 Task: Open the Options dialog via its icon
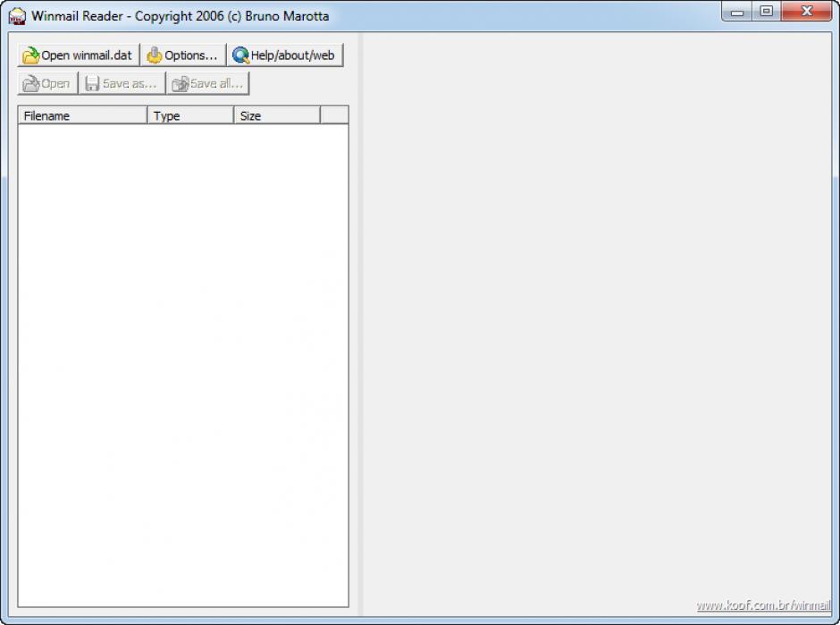click(x=155, y=55)
